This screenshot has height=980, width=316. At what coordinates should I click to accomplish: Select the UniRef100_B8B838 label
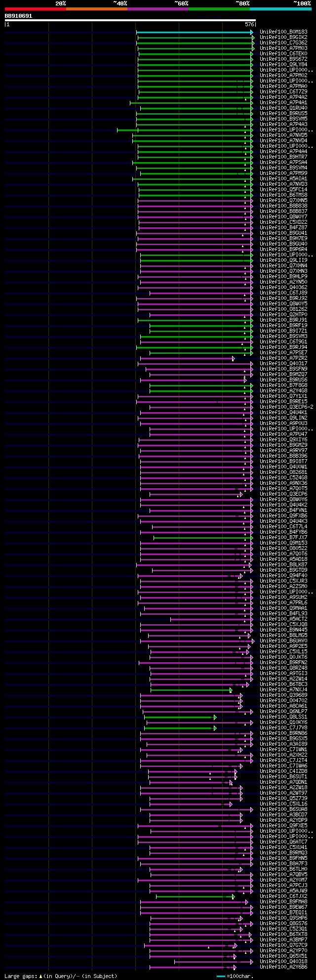click(x=283, y=206)
